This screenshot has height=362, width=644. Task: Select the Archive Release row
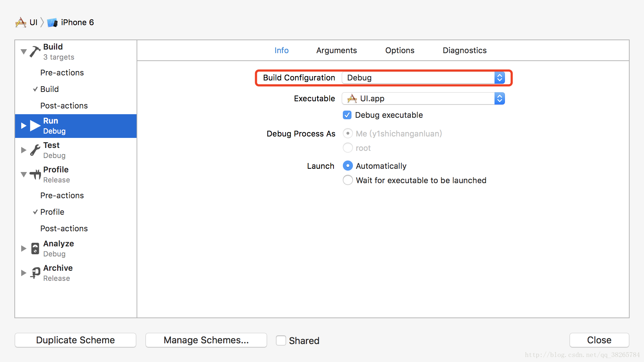click(x=76, y=273)
